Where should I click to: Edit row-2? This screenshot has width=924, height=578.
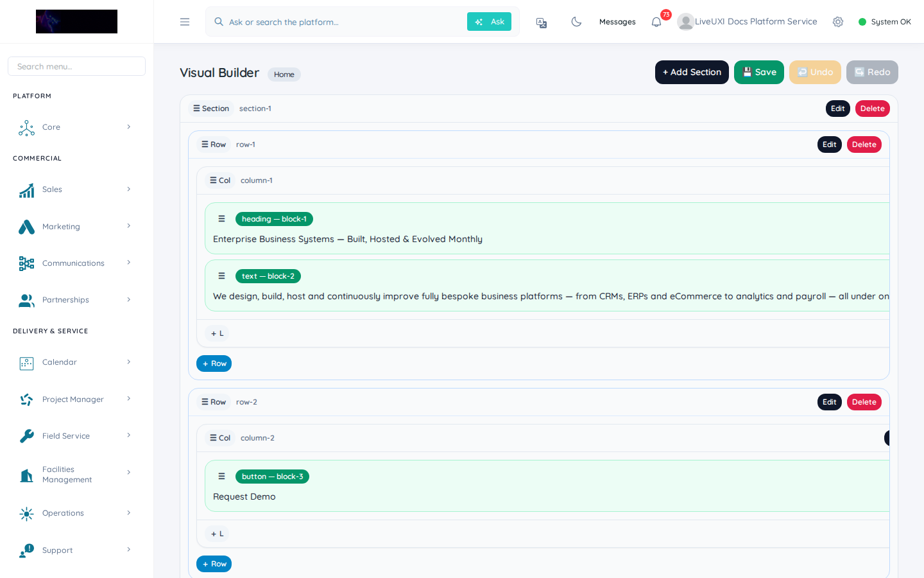(830, 402)
